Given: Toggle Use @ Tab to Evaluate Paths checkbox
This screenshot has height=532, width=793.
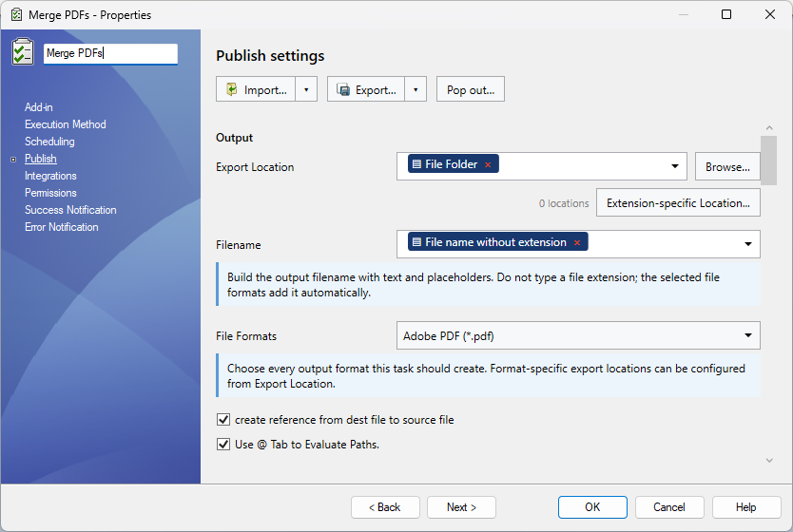Looking at the screenshot, I should click(223, 445).
